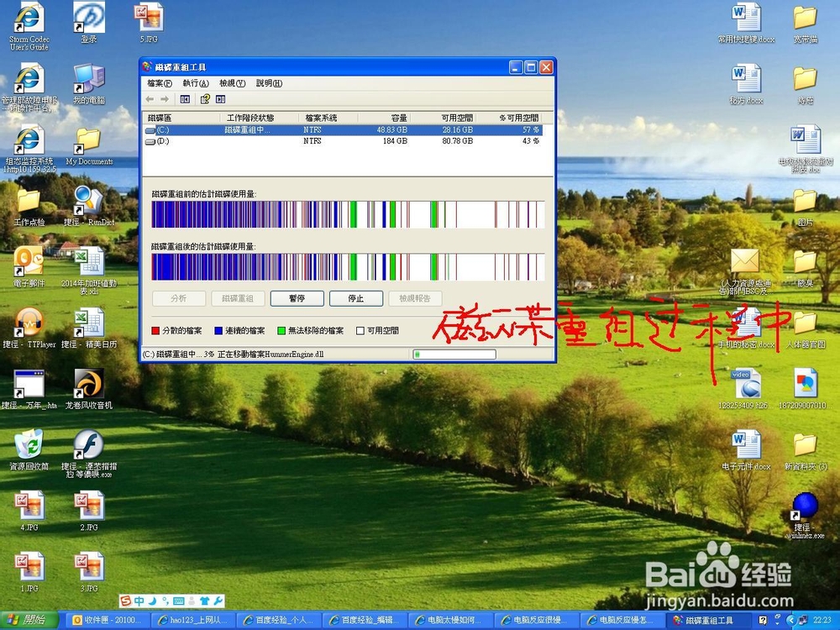840x630 pixels.
Task: Click the % 可用空間 column header
Action: click(x=508, y=118)
